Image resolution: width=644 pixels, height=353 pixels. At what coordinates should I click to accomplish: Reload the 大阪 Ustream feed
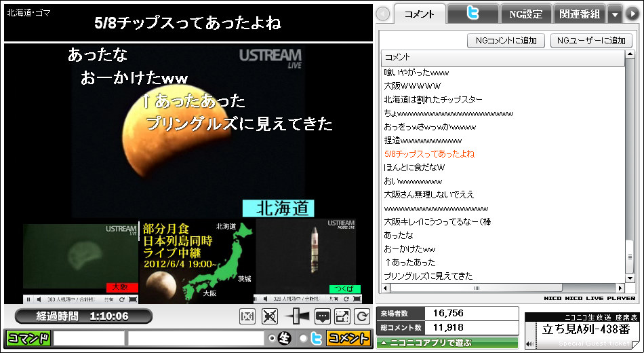[123, 299]
